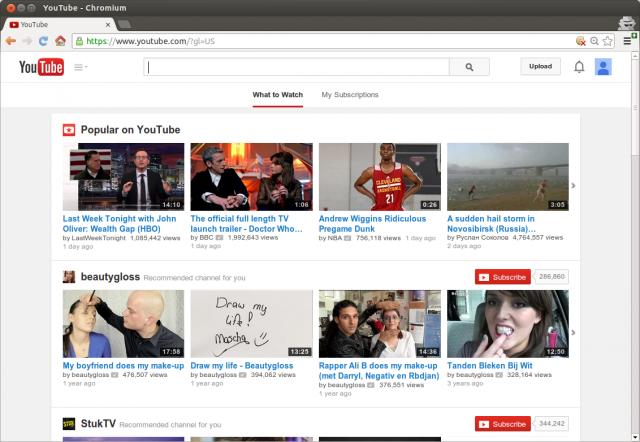This screenshot has width=640, height=442.
Task: Click the padlock site security icon
Action: 80,41
